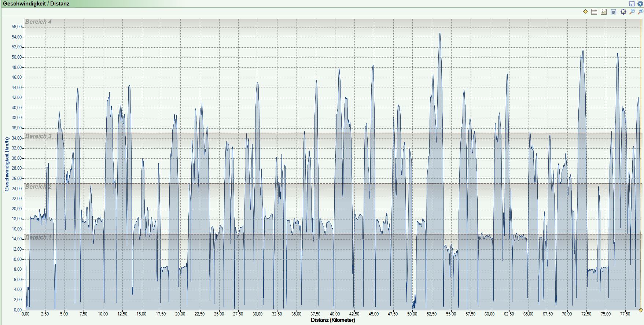Click the Geschwindigkeit / Distanz panel title
The height and width of the screenshot is (325, 644).
point(36,4)
